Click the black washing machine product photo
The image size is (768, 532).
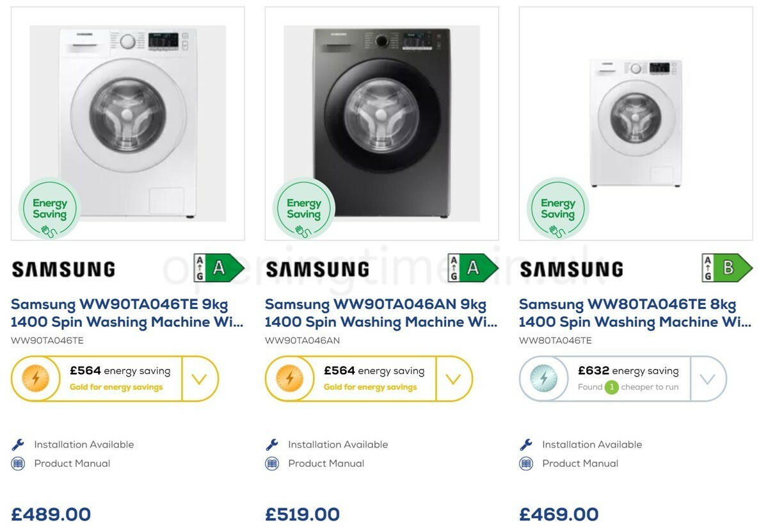[x=381, y=121]
